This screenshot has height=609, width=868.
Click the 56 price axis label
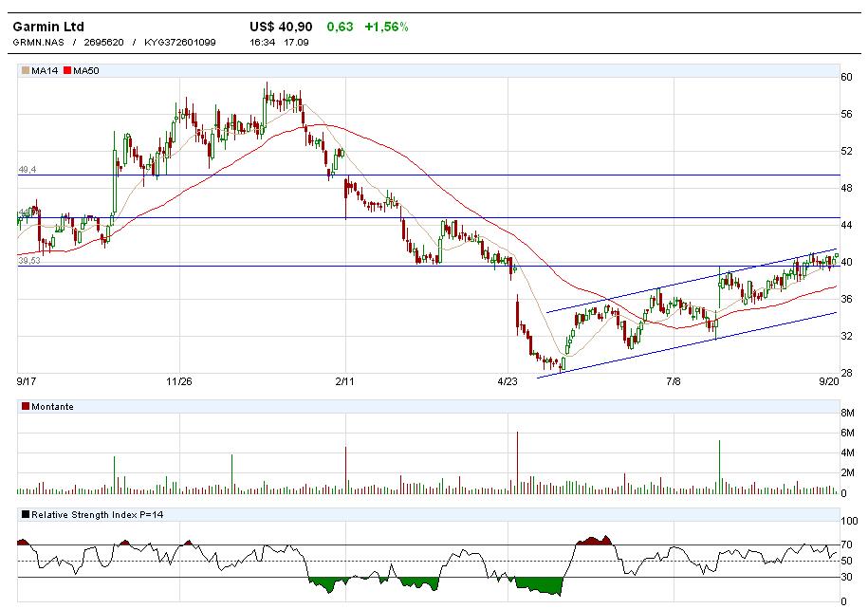pos(846,114)
